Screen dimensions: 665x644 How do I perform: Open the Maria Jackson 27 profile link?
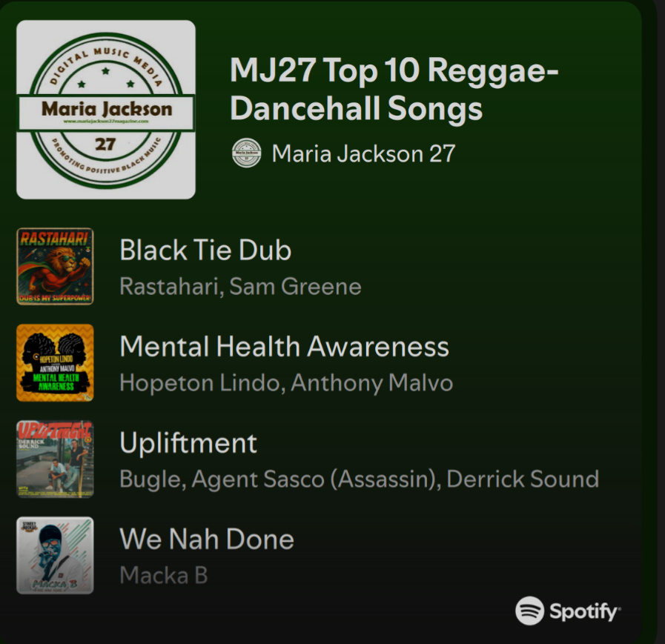(x=363, y=153)
